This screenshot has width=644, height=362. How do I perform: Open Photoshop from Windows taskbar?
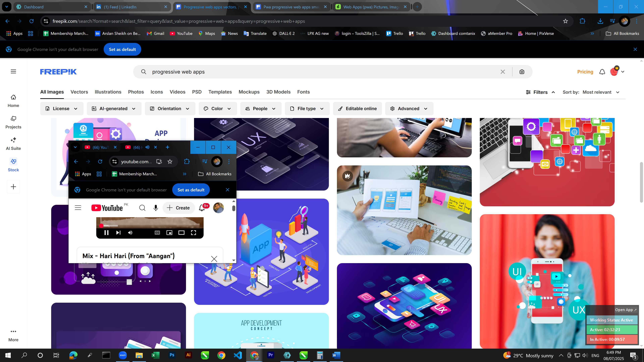(172, 355)
